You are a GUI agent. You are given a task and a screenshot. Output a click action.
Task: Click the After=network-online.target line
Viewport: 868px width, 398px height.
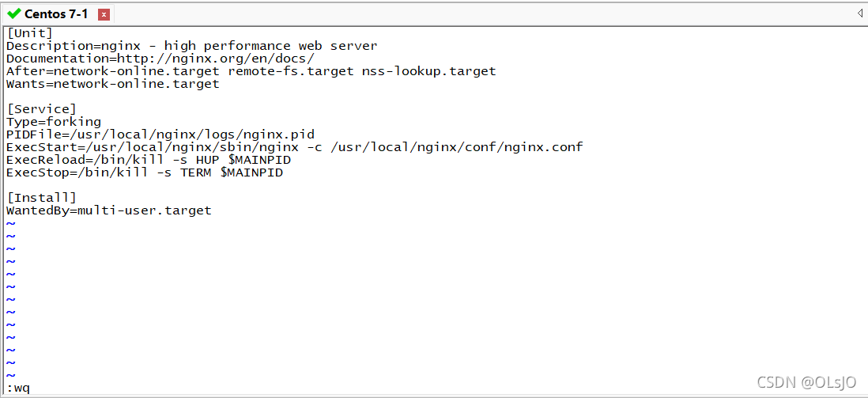point(251,71)
